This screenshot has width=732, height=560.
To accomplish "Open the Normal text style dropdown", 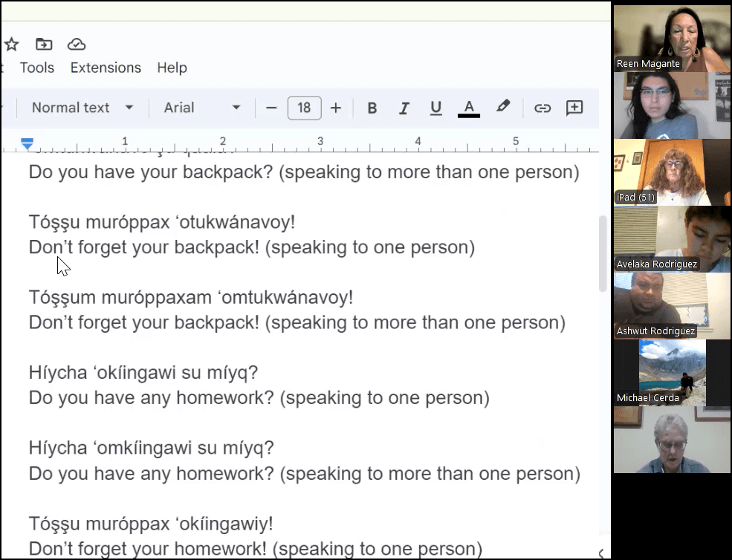I will click(x=82, y=108).
